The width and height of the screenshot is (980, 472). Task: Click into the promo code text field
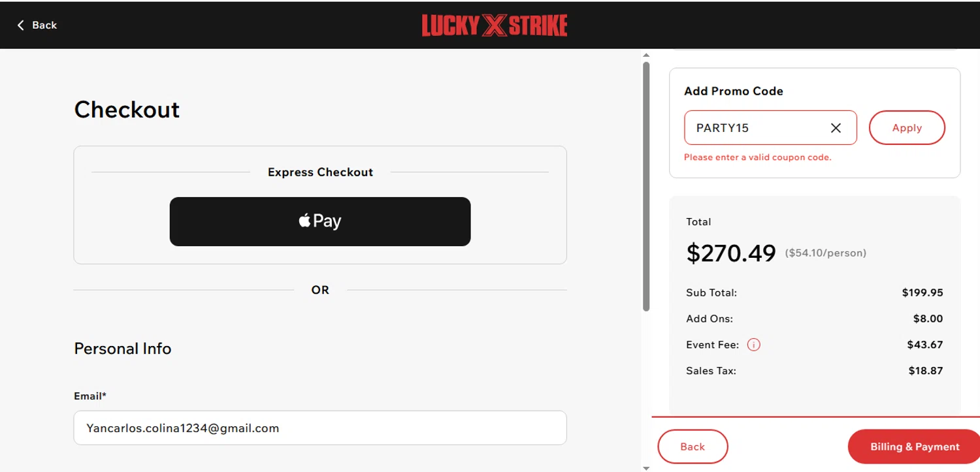(x=755, y=128)
